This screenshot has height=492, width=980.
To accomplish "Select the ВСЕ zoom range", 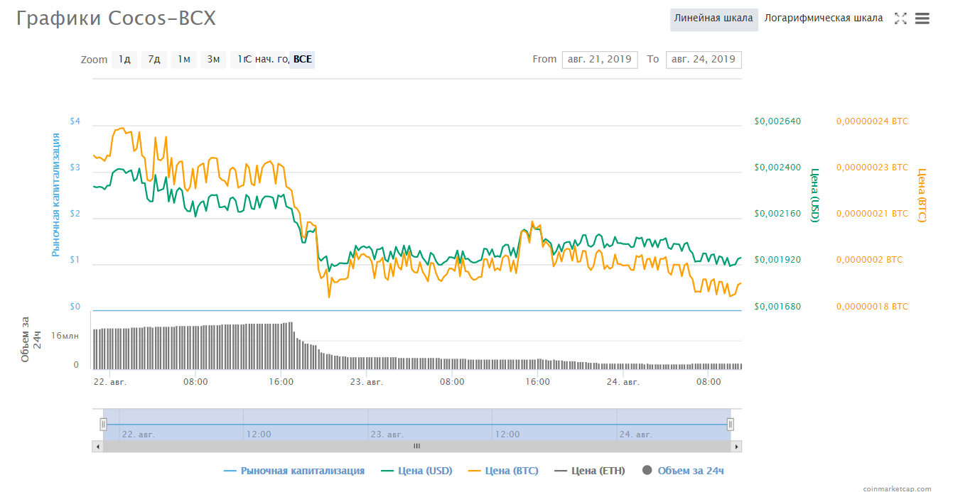I will point(302,60).
